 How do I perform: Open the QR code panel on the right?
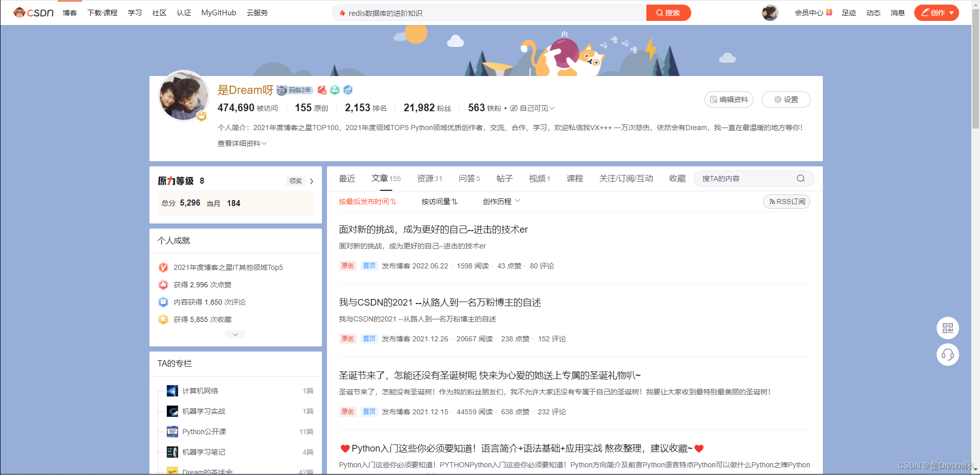pos(947,328)
